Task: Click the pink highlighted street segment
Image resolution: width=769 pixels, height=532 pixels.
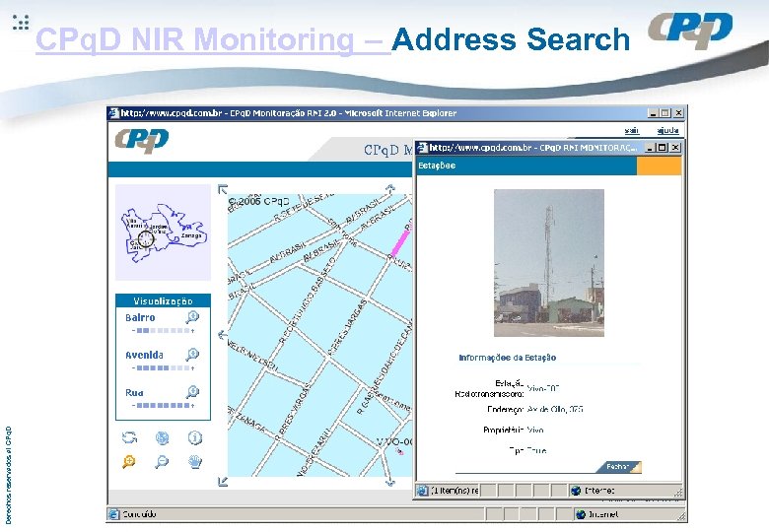Action: [x=399, y=241]
